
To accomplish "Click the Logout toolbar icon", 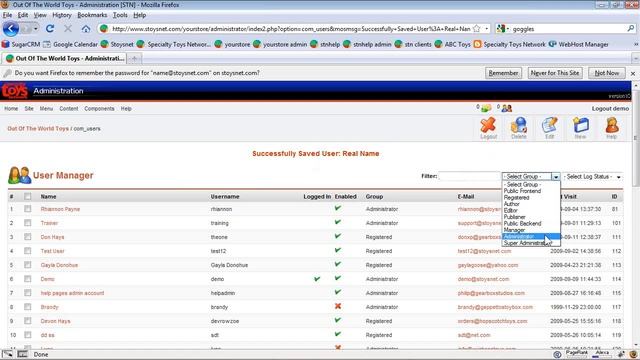I will pos(488,128).
